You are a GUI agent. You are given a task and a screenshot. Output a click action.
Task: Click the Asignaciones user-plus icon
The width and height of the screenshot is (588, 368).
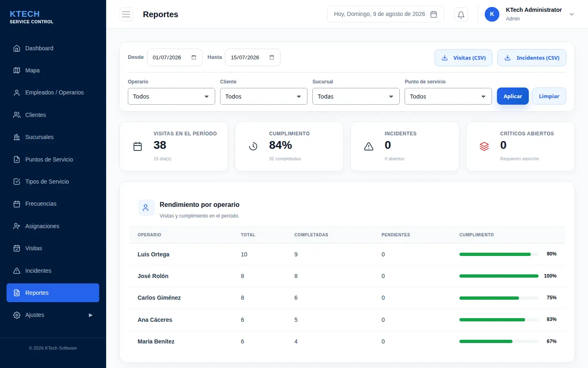coord(17,226)
